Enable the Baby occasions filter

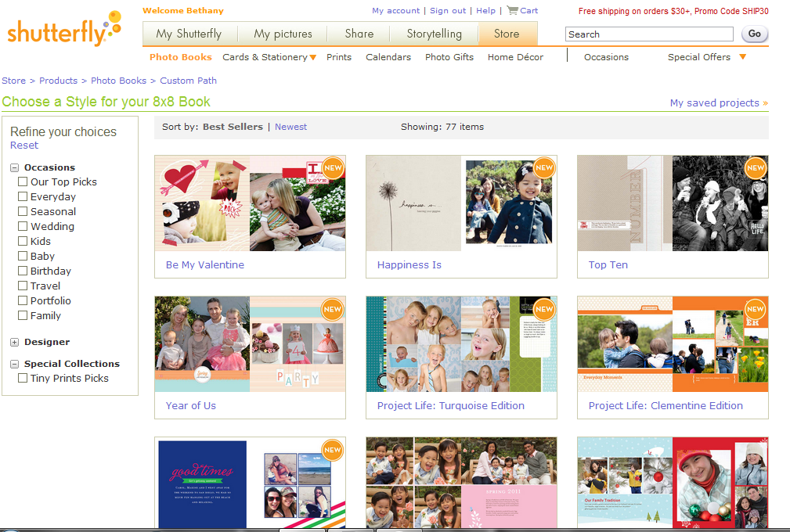[22, 256]
